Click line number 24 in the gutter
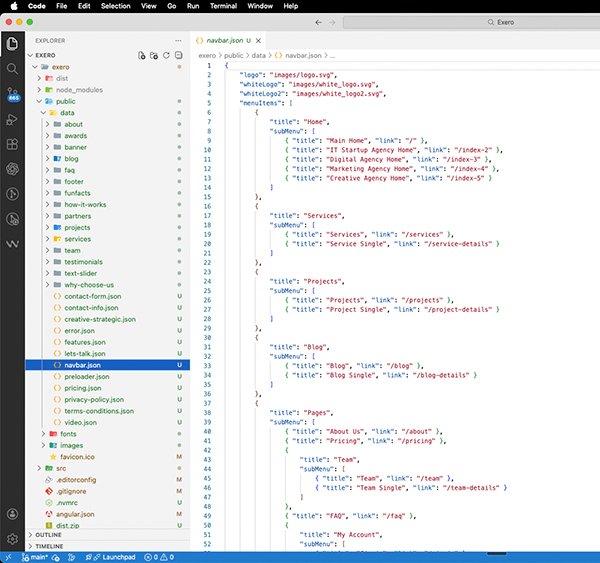The height and width of the screenshot is (563, 600). [207, 281]
